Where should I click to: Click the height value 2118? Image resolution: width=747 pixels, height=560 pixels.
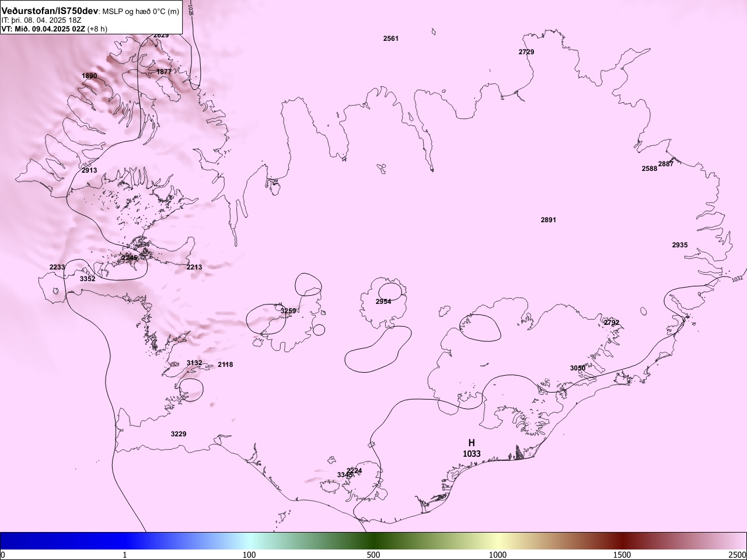tap(225, 365)
